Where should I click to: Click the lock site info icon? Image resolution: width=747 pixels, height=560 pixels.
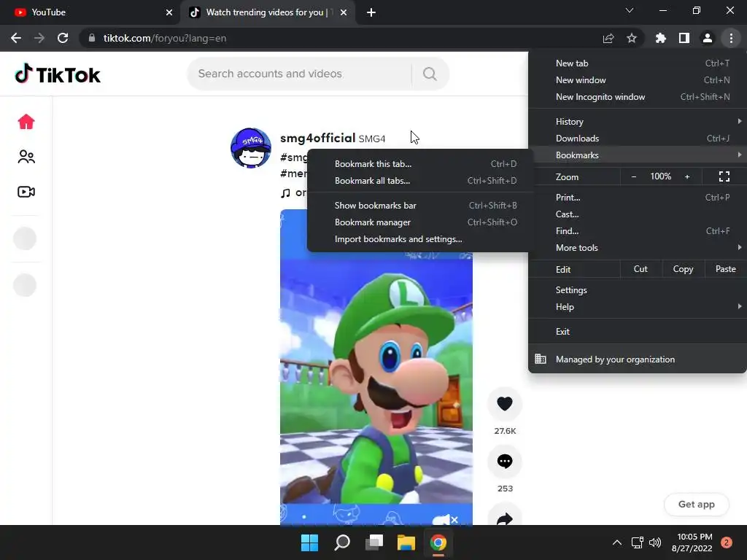(92, 38)
